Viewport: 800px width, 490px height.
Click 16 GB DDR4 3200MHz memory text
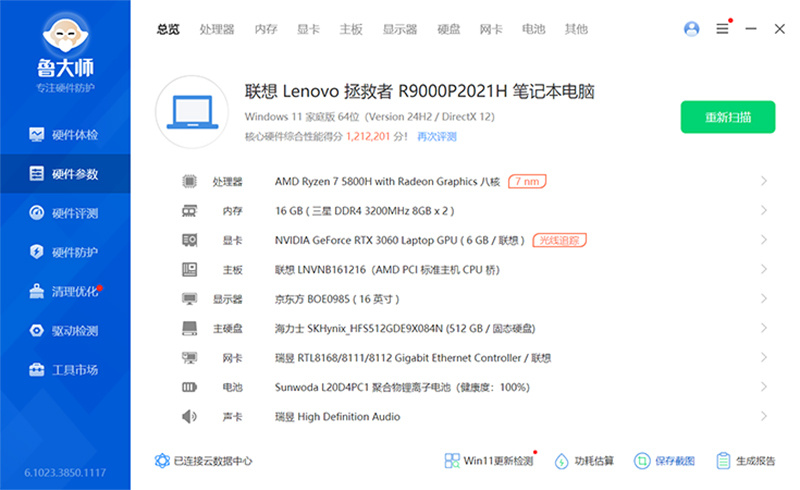(x=365, y=211)
